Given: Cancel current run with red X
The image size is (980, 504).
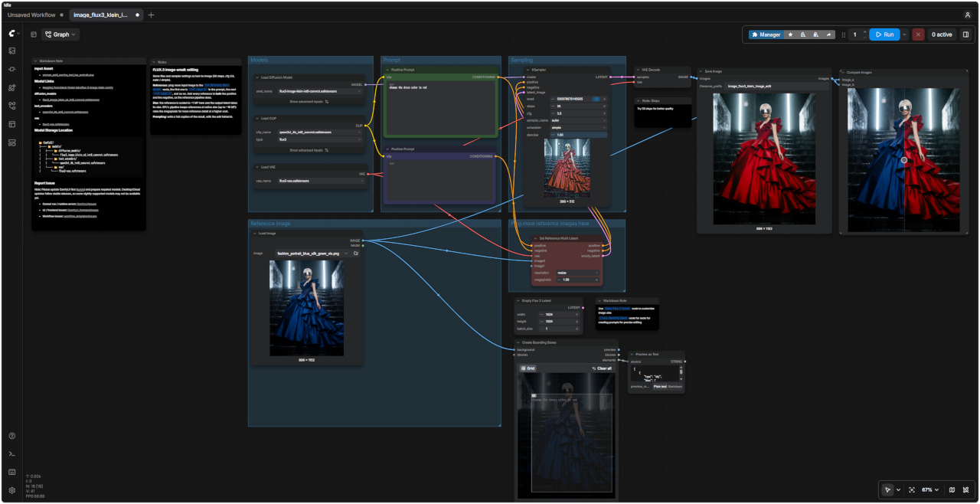Looking at the screenshot, I should [918, 34].
